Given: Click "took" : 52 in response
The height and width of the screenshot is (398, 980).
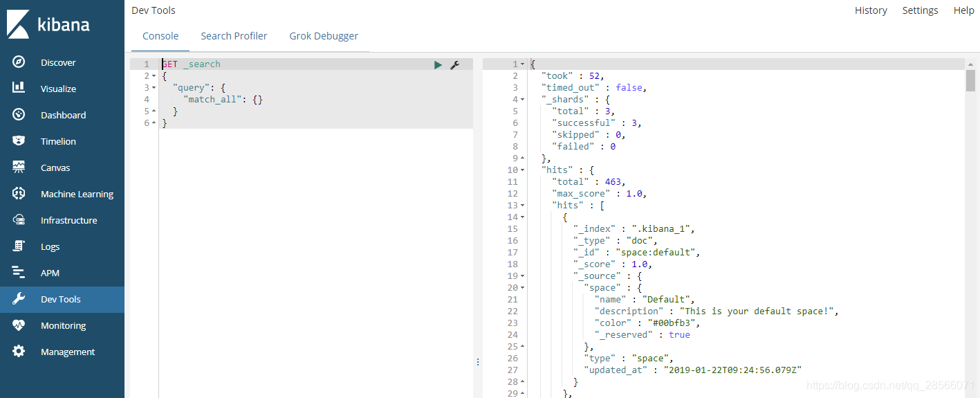Looking at the screenshot, I should (x=574, y=76).
